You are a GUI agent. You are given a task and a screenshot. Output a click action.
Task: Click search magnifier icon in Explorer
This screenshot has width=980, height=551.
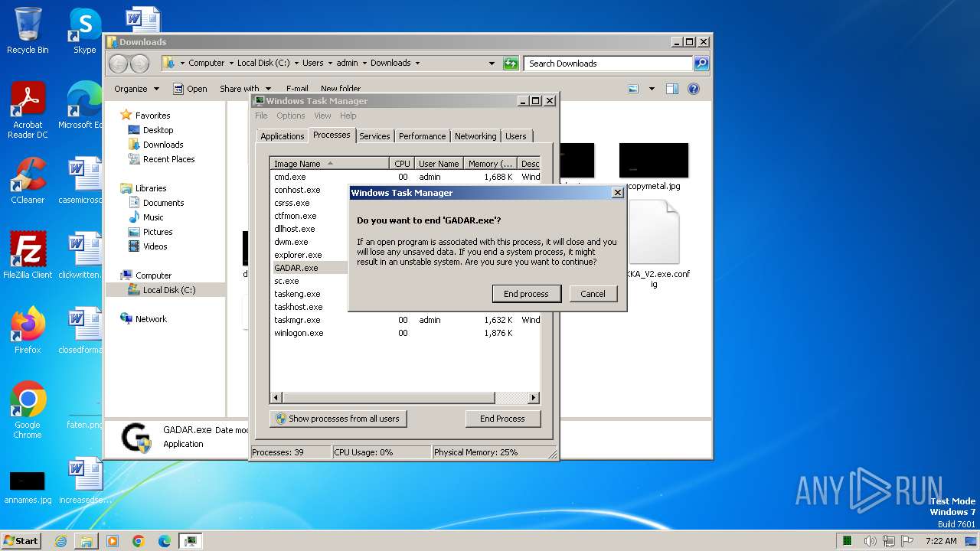point(701,64)
